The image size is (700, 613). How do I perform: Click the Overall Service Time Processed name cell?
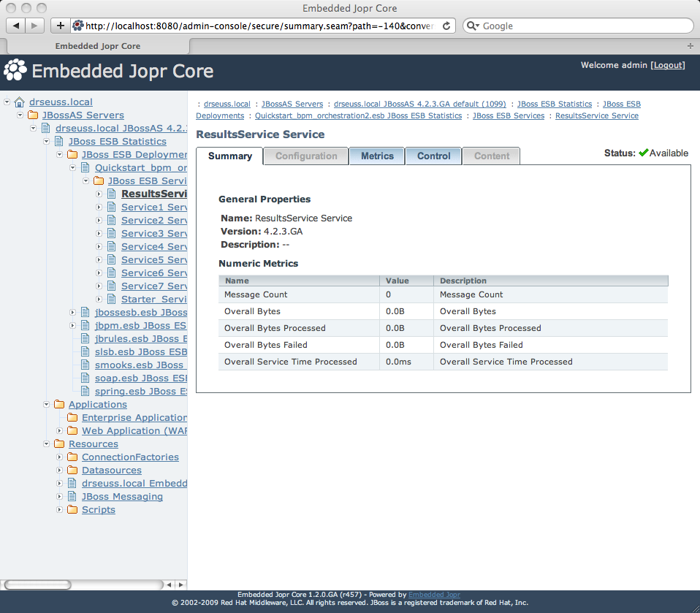tap(299, 362)
